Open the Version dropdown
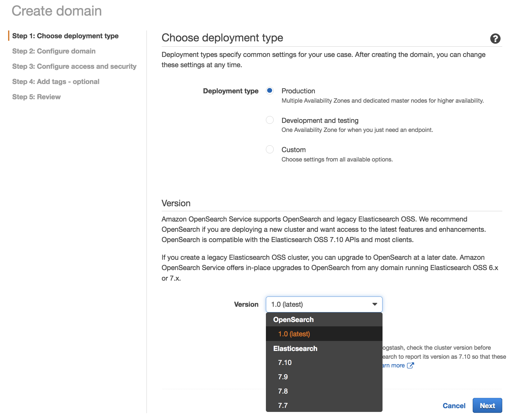515x420 pixels. coord(324,304)
